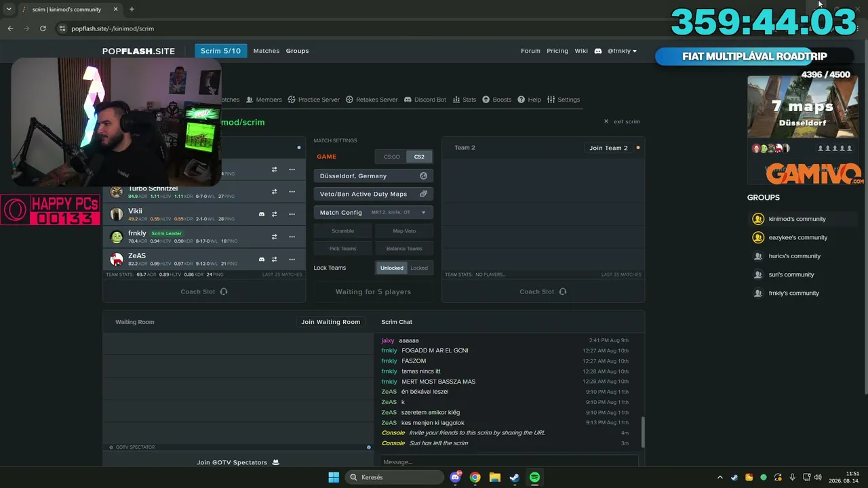Swap team for Turbo Schnitzel
Image resolution: width=868 pixels, height=488 pixels.
pyautogui.click(x=274, y=192)
